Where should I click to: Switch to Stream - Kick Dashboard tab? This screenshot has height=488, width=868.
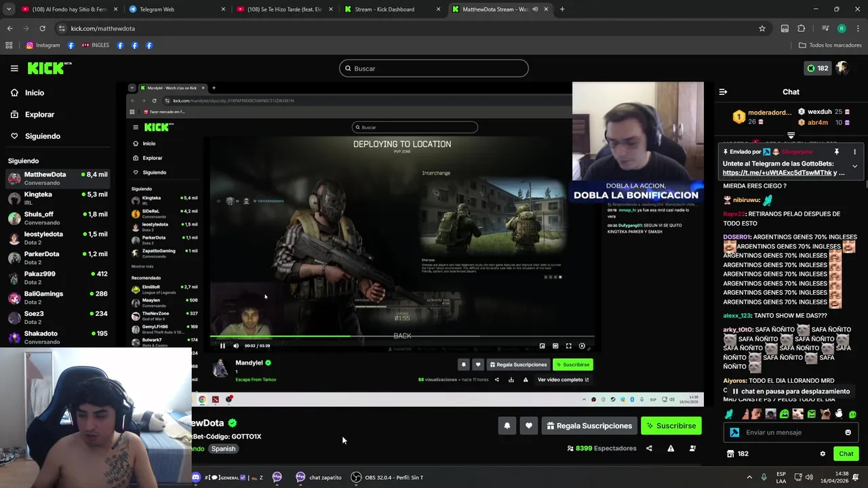392,9
